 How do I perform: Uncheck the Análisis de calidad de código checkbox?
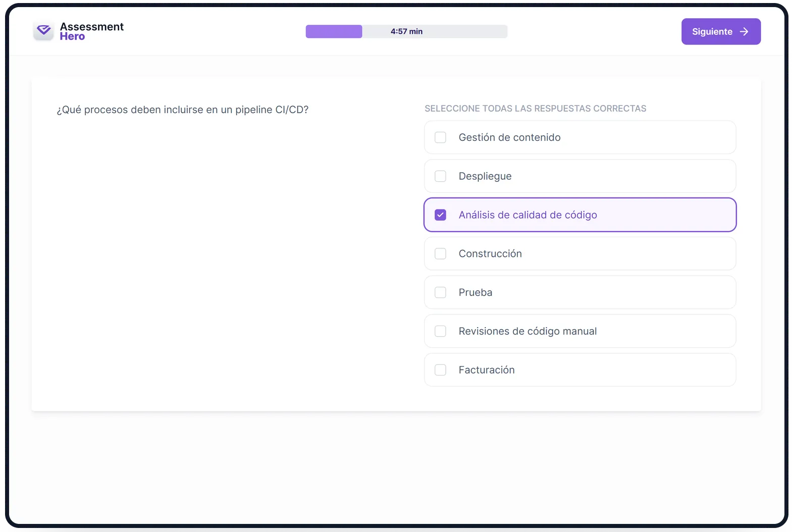pos(440,215)
